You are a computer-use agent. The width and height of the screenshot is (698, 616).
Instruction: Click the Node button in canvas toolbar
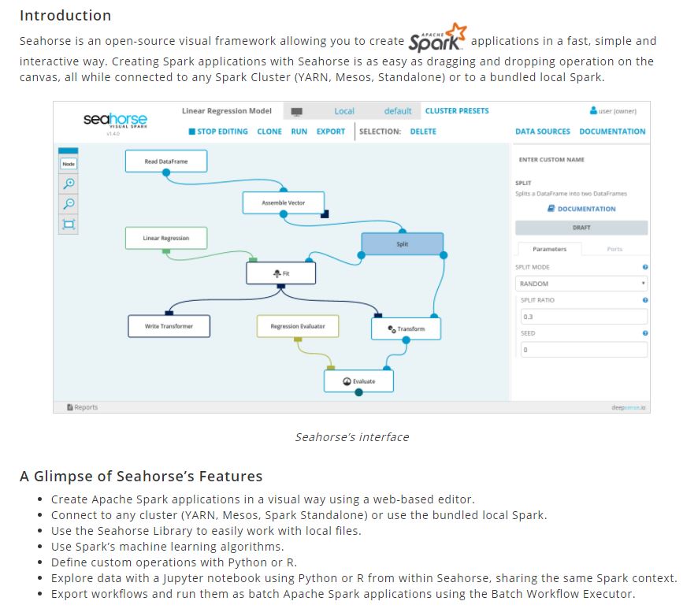point(69,163)
